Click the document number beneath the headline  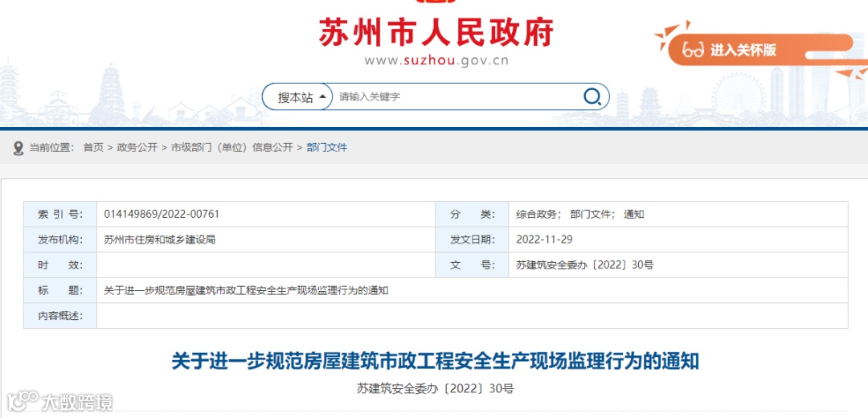pyautogui.click(x=435, y=388)
